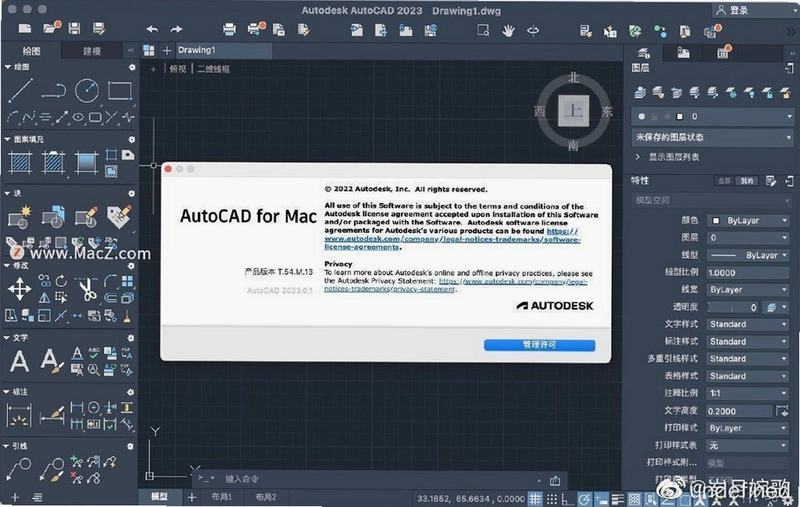Click the Redo arrow in toolbar
Image resolution: width=800 pixels, height=507 pixels.
pos(176,30)
